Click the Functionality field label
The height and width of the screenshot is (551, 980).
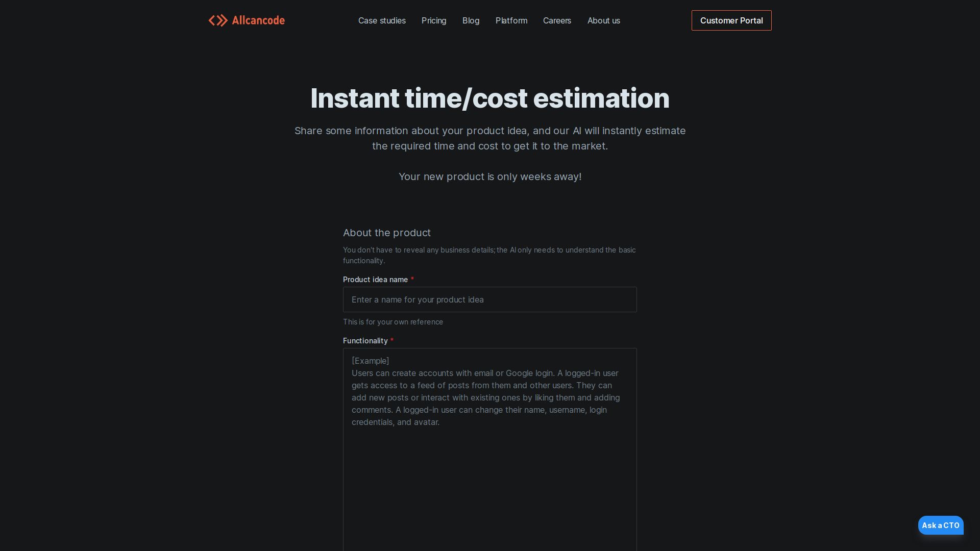365,341
